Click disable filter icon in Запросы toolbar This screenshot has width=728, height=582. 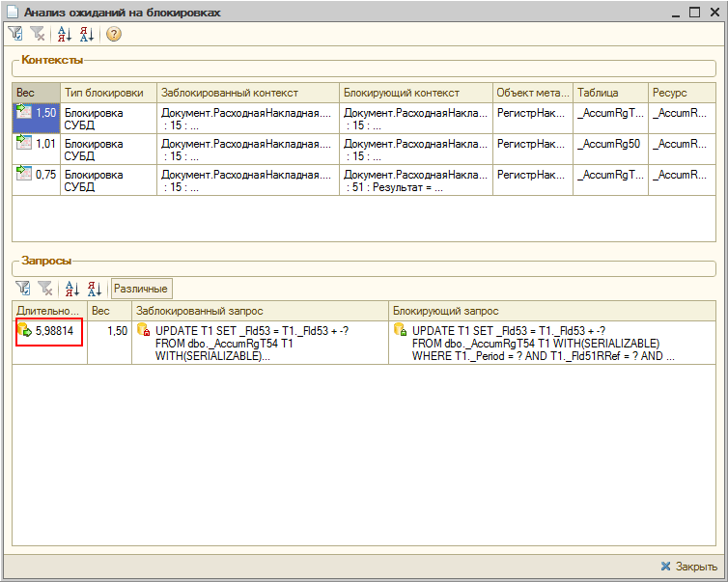45,289
